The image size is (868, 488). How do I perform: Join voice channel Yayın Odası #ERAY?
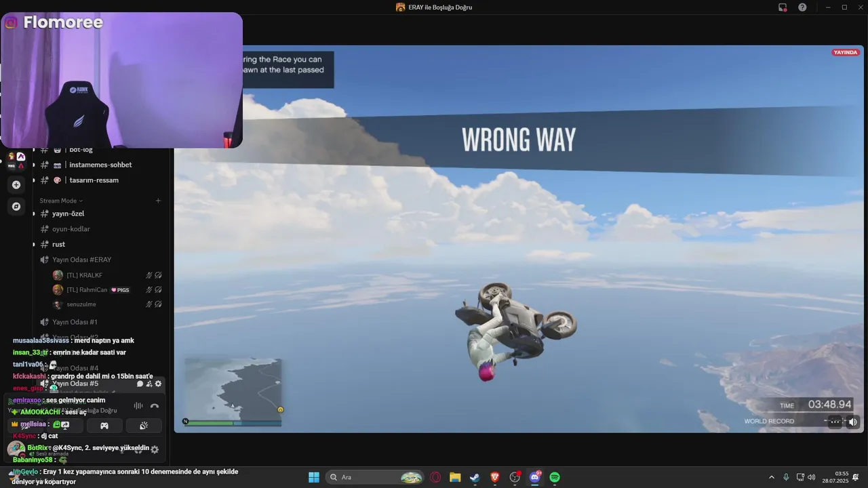(81, 260)
